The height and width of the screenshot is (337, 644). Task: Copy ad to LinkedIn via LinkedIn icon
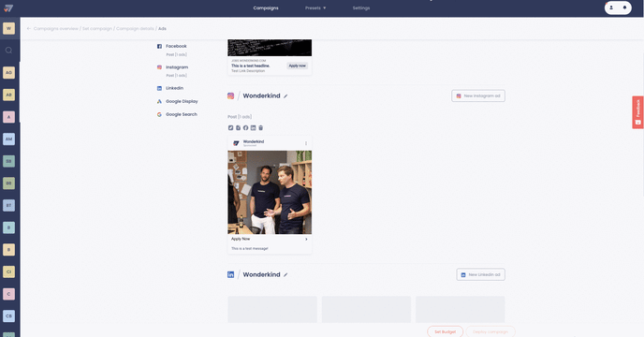[x=253, y=128]
